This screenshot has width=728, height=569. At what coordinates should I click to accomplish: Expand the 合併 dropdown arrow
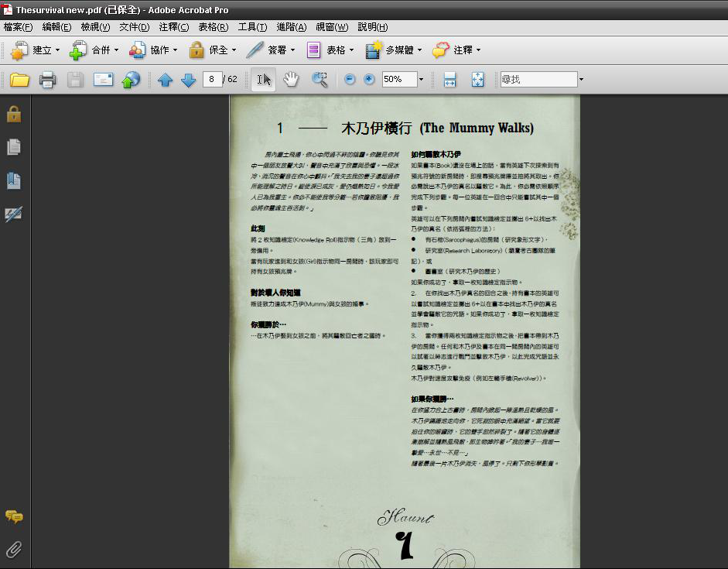click(x=117, y=50)
